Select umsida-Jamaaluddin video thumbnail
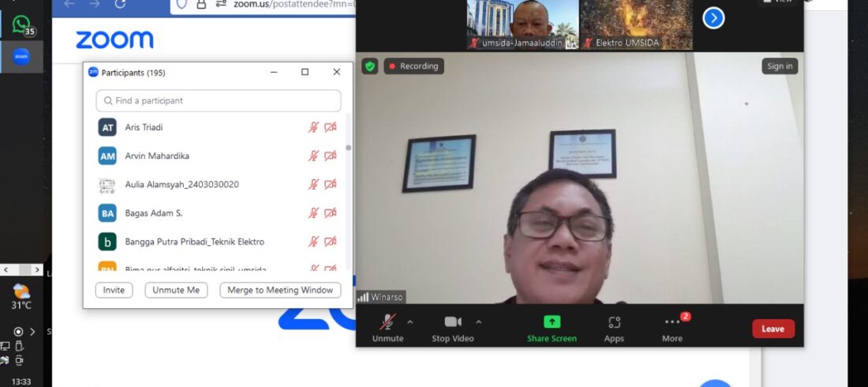Image resolution: width=868 pixels, height=387 pixels. (522, 25)
